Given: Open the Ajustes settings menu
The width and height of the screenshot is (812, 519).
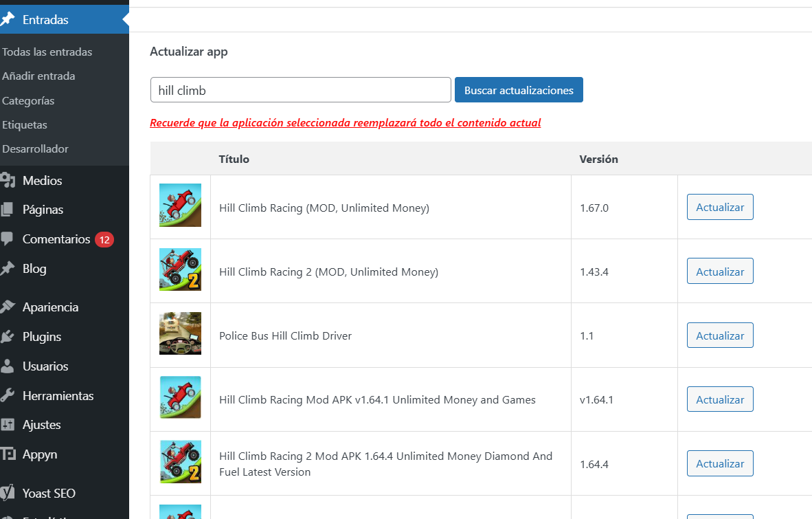Looking at the screenshot, I should pyautogui.click(x=41, y=425).
